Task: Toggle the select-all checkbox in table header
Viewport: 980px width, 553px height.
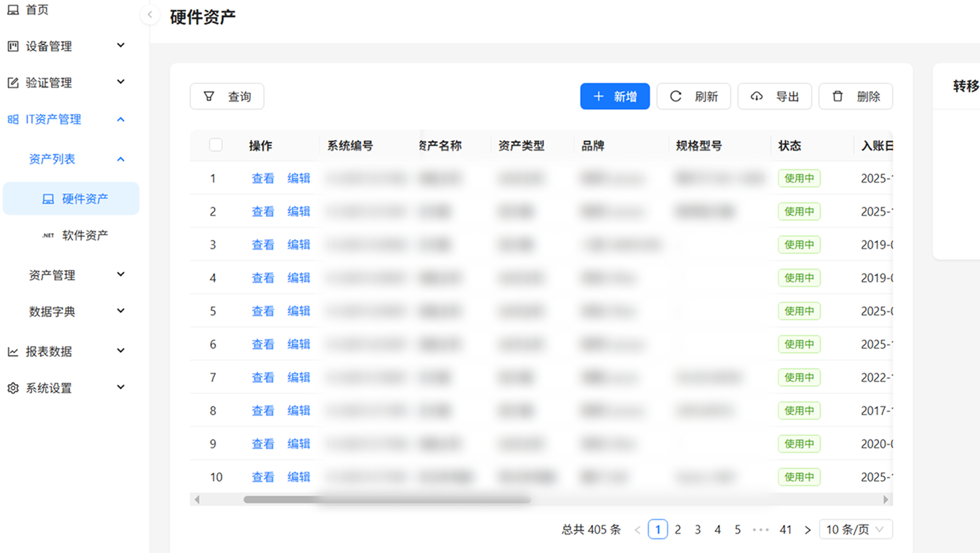Action: pos(216,145)
